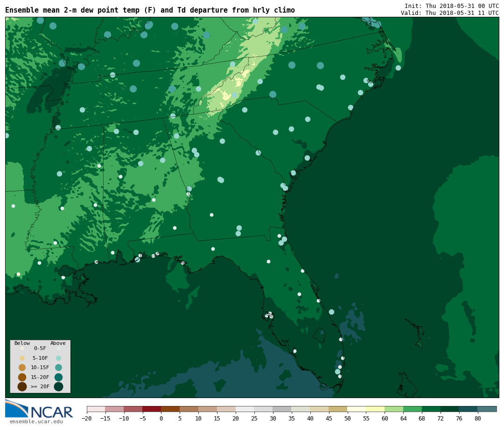Pick the brown colorbar swatch between 0 and 5
Screen dimensions: 504x427
point(171,409)
